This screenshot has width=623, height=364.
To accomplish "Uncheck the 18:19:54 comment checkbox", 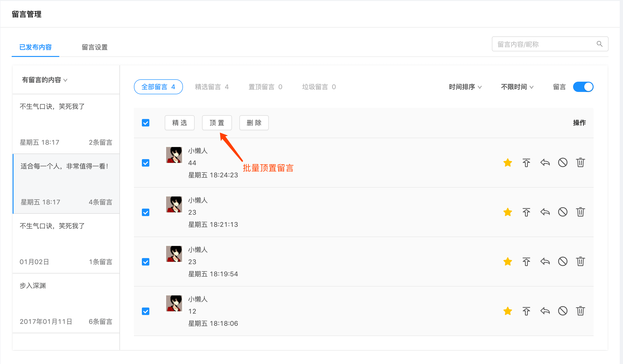I will click(146, 262).
